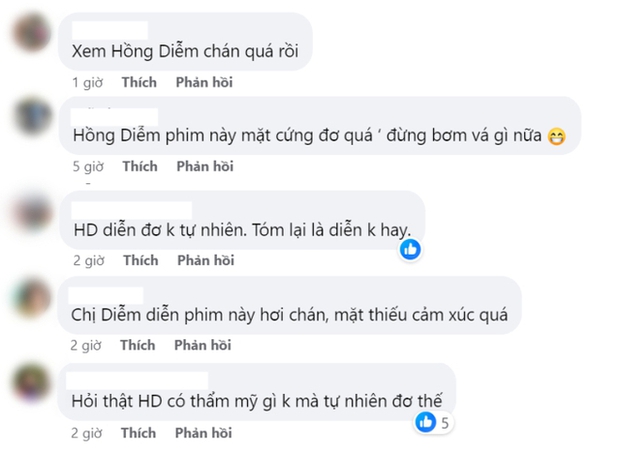Click the like reaction icon showing 5
This screenshot has width=620, height=454.
click(425, 423)
